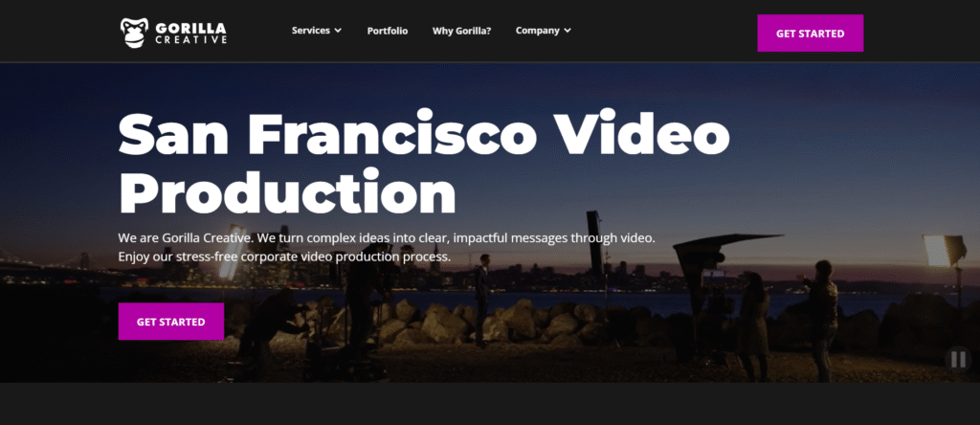Click the Get Started button below the tagline

(x=170, y=322)
